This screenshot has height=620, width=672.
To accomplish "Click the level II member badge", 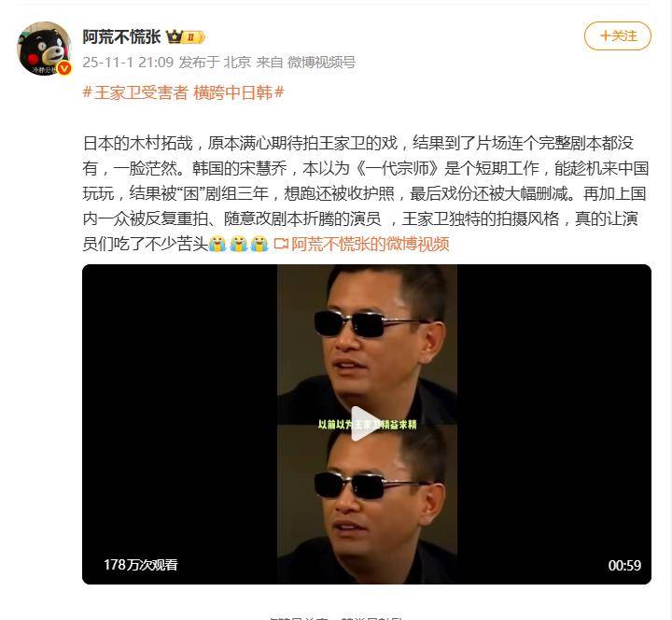I will pos(194,37).
